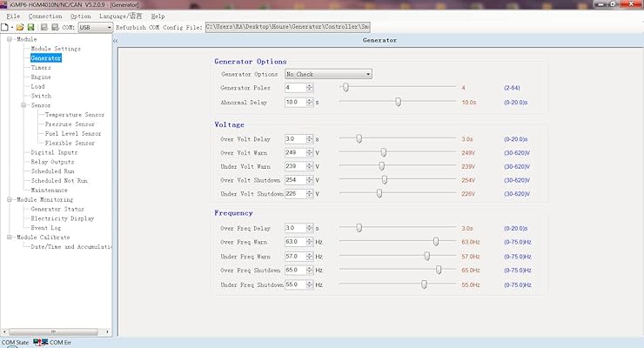Collapse the sidebar with the double-arrow icon
The height and width of the screenshot is (348, 644).
[115, 40]
